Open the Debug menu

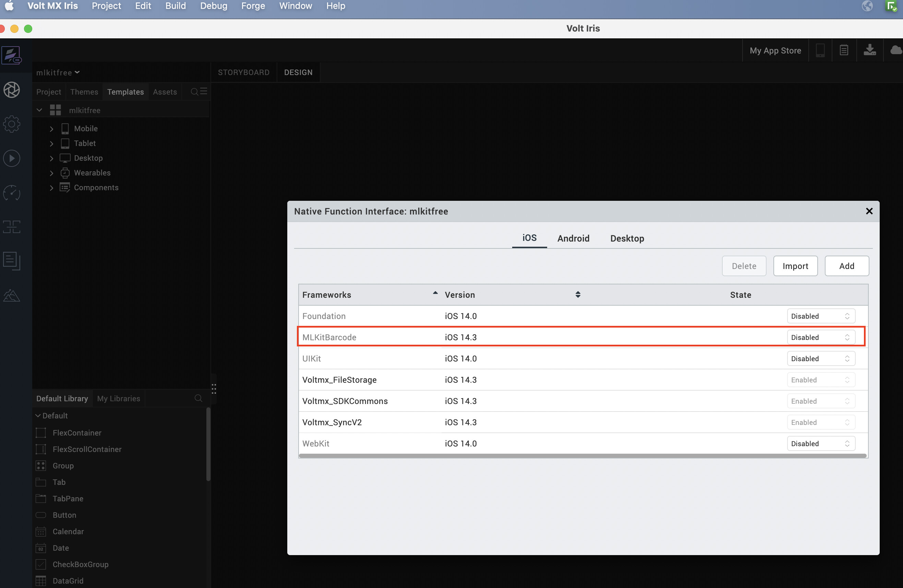(x=214, y=6)
